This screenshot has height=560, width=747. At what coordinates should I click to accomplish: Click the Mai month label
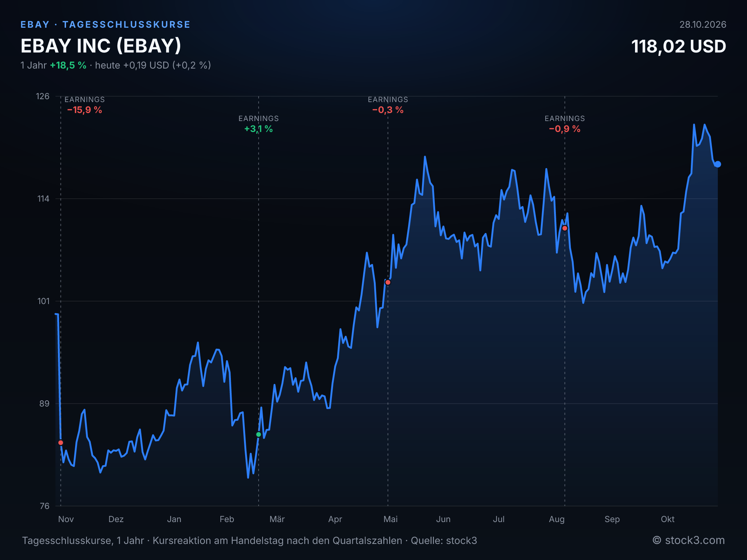coord(390,519)
